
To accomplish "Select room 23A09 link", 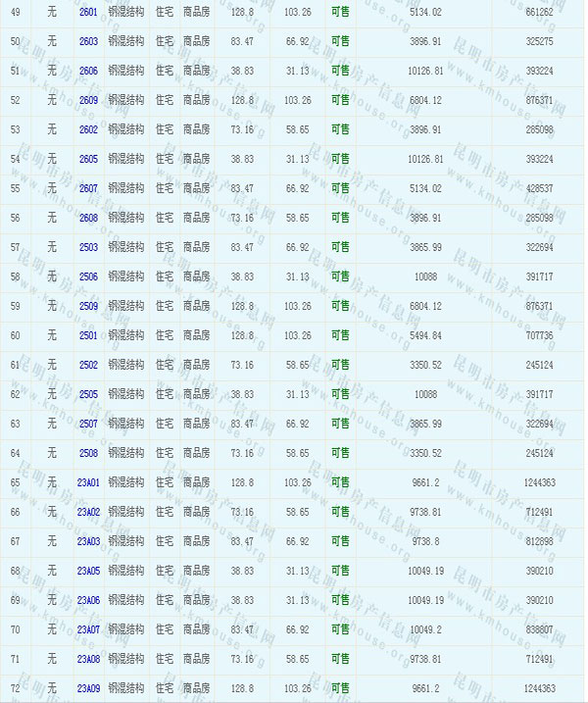I will point(88,688).
